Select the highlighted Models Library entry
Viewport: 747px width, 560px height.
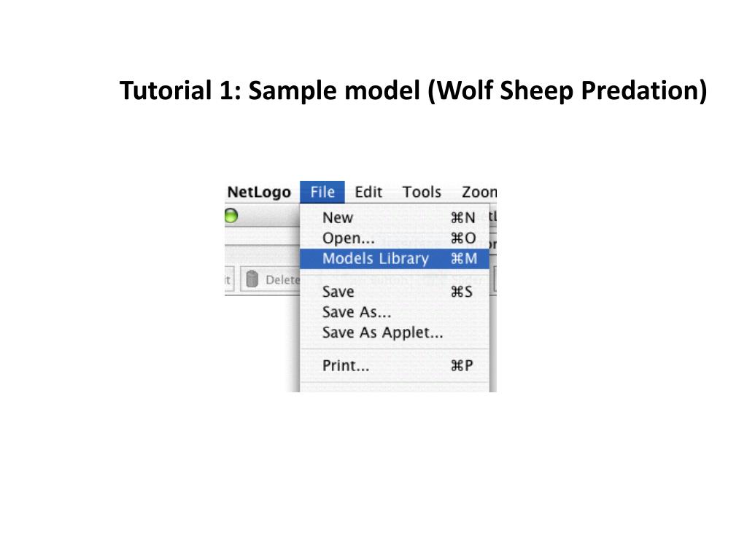(395, 259)
